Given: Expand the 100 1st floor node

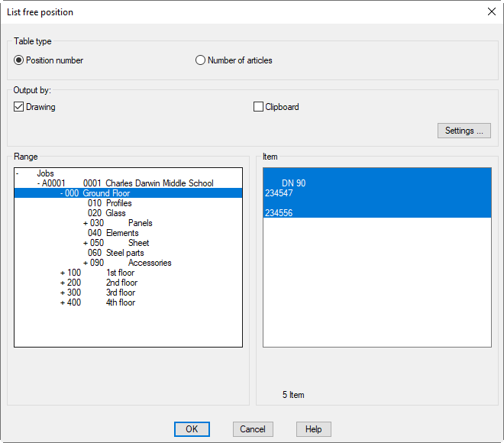Looking at the screenshot, I should click(x=62, y=273).
